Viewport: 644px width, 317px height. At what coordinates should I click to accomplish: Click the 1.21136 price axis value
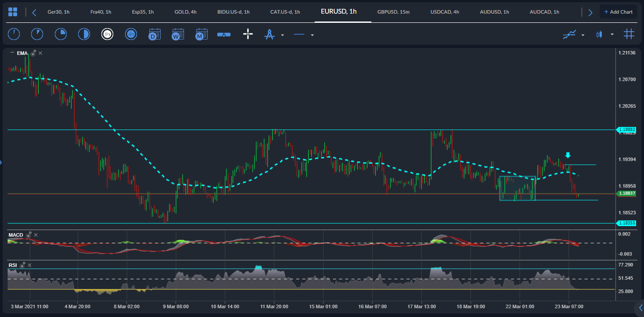[627, 53]
